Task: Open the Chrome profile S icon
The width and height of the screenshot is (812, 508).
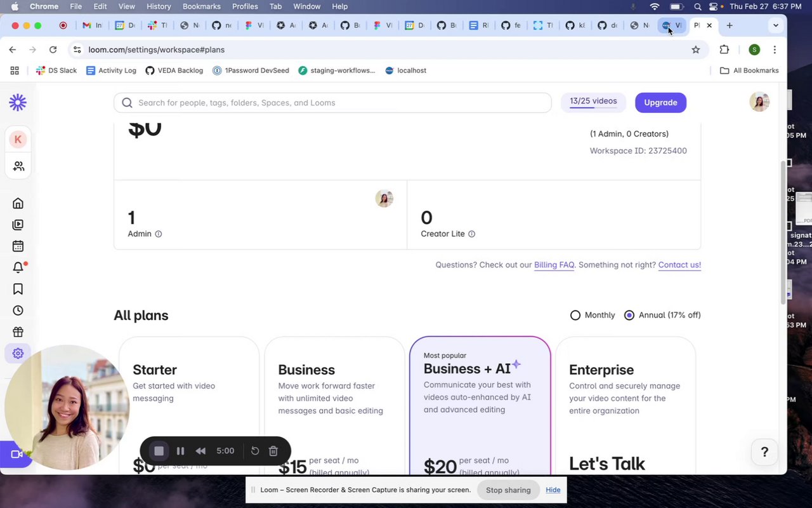Action: tap(754, 50)
